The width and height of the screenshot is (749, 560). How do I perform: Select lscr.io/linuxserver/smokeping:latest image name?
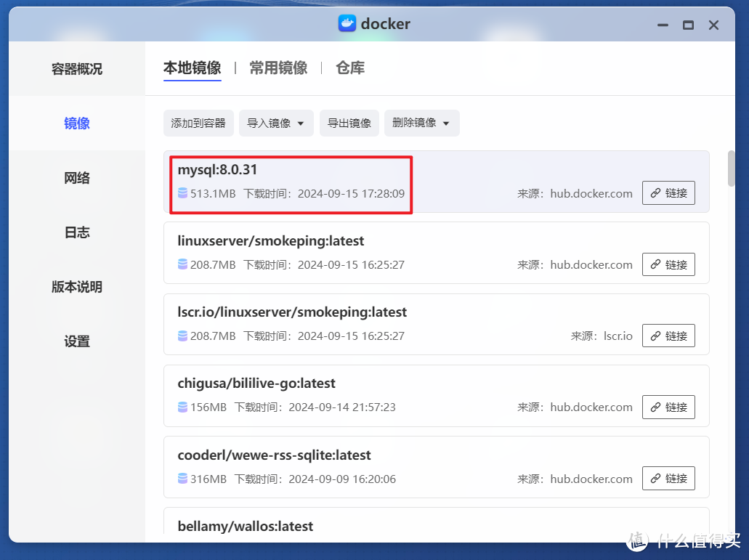coord(292,312)
